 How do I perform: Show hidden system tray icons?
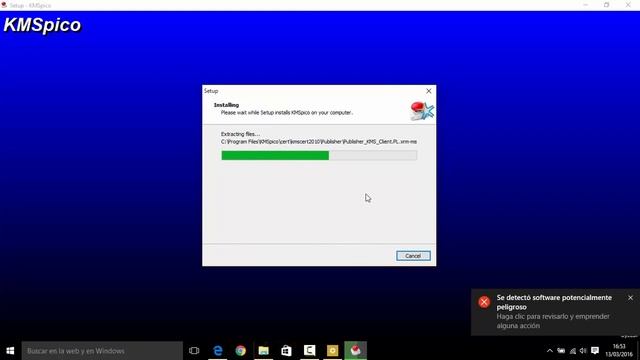pyautogui.click(x=550, y=351)
